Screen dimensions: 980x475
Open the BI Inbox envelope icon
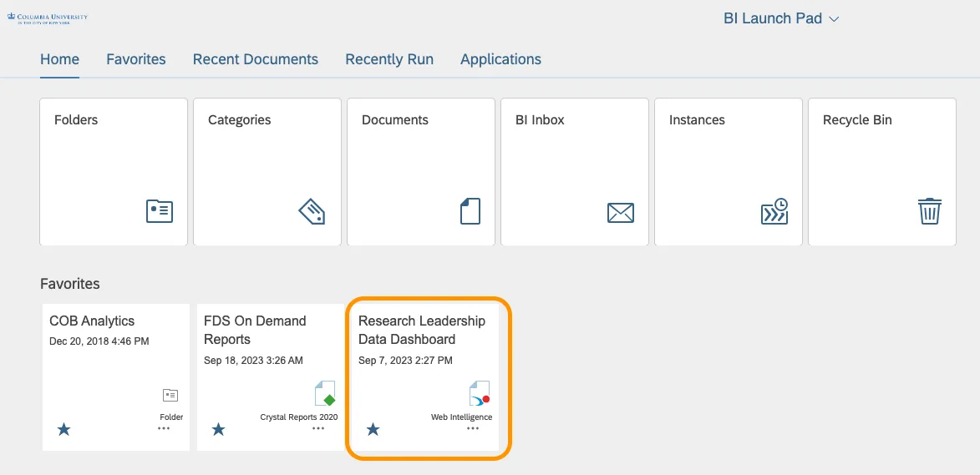pos(621,213)
